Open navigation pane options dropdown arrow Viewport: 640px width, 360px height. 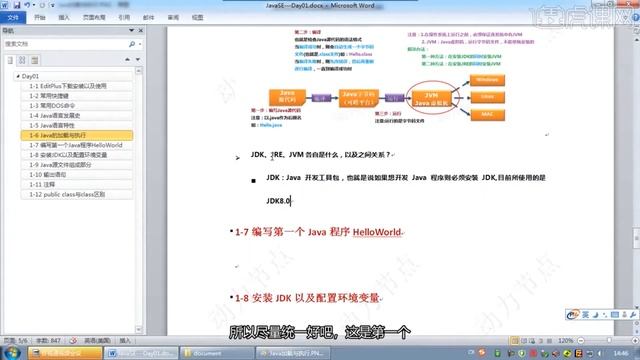click(131, 31)
